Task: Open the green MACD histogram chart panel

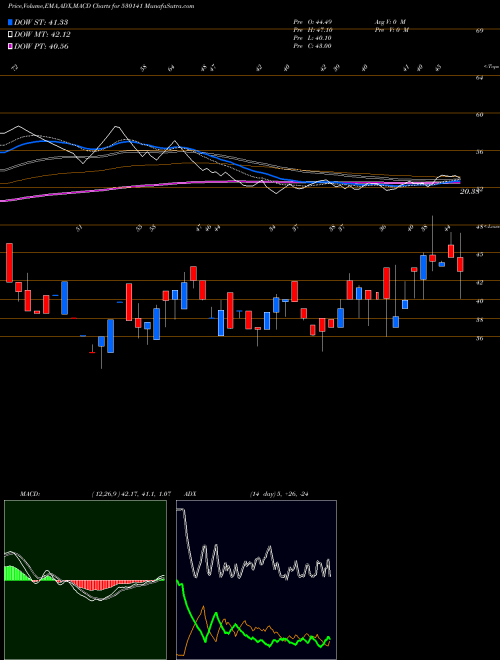Action: pyautogui.click(x=85, y=580)
